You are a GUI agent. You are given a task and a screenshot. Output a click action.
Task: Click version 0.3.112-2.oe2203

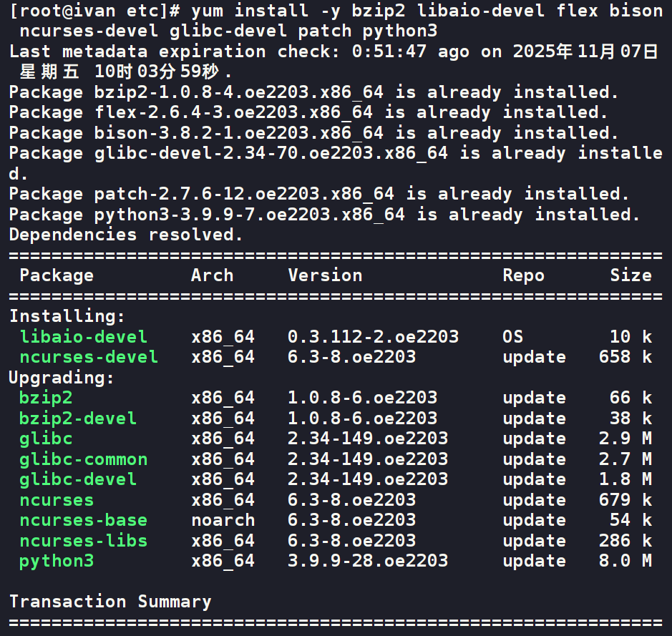[374, 337]
